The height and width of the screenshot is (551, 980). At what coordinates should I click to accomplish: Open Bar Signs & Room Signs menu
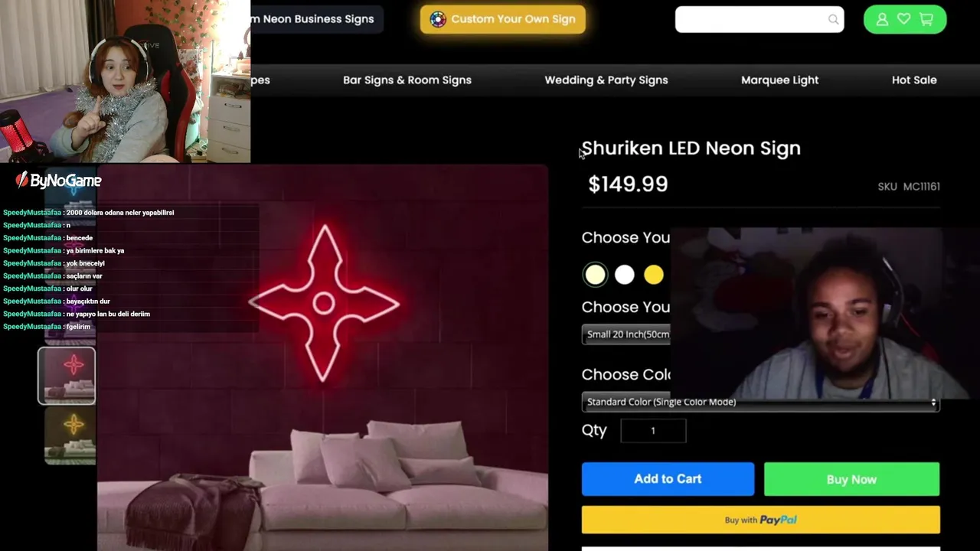pos(407,80)
